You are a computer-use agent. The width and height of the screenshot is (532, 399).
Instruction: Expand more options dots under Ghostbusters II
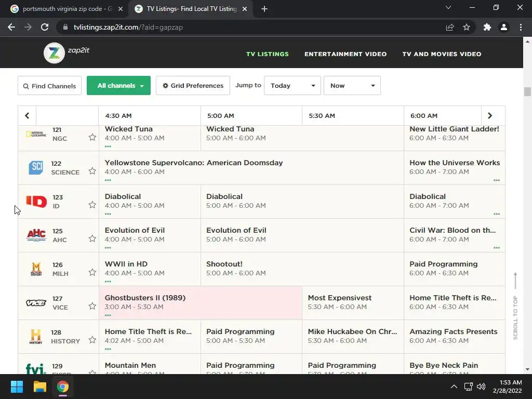point(108,315)
